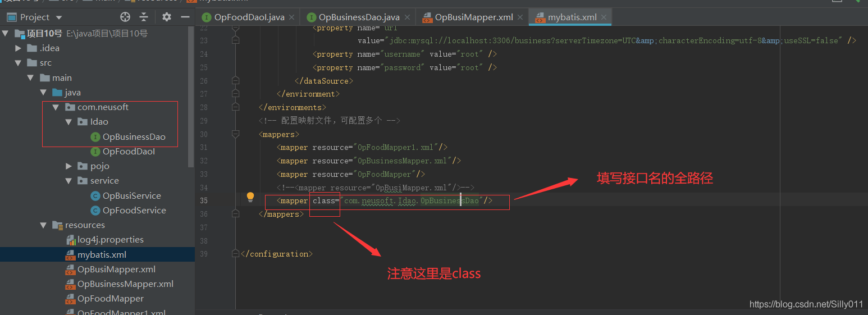Select OpBusinessDao interface in tree
The height and width of the screenshot is (315, 868).
134,136
